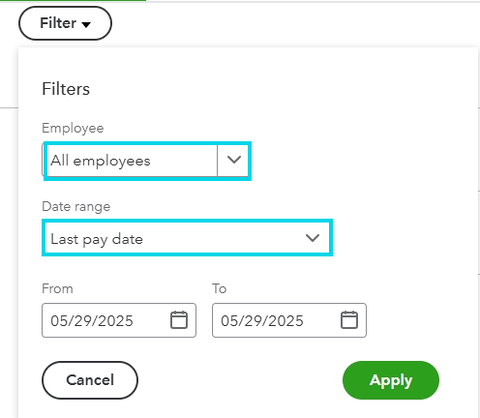Select the Last pay date dropdown

187,238
